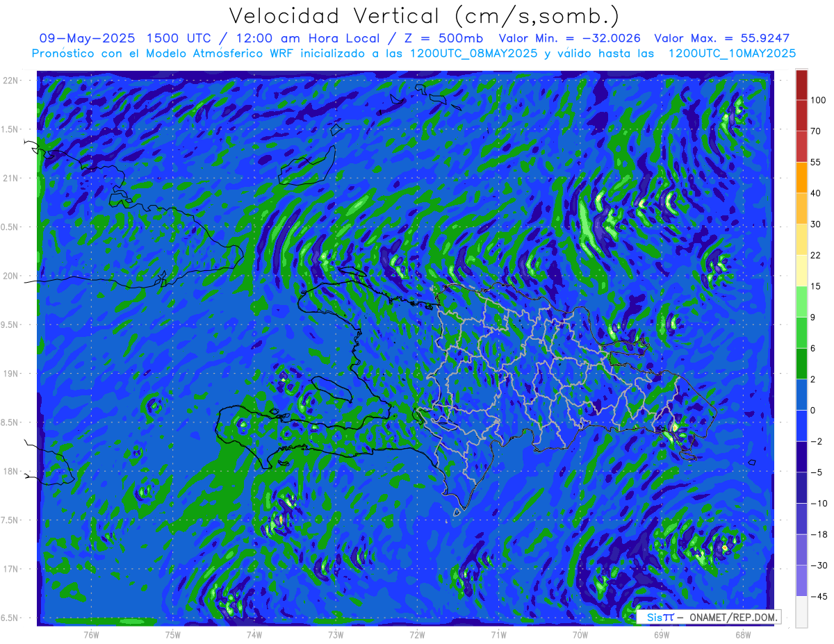The height and width of the screenshot is (644, 834).
Task: Pick the navy swatch between -5 and -2
Action: point(801,456)
